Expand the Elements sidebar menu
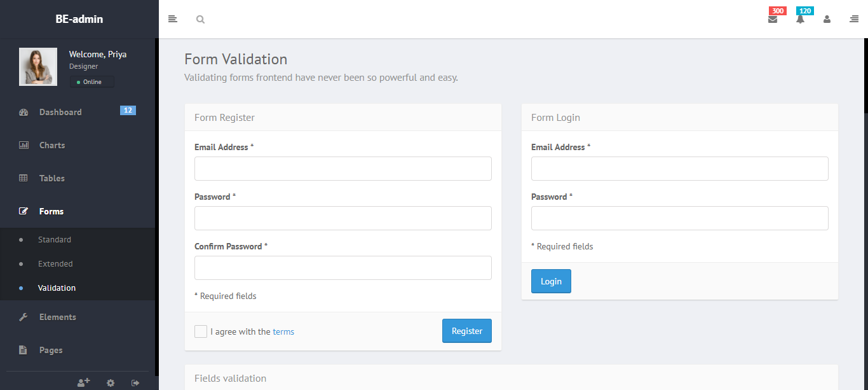Viewport: 868px width, 390px height. click(57, 317)
